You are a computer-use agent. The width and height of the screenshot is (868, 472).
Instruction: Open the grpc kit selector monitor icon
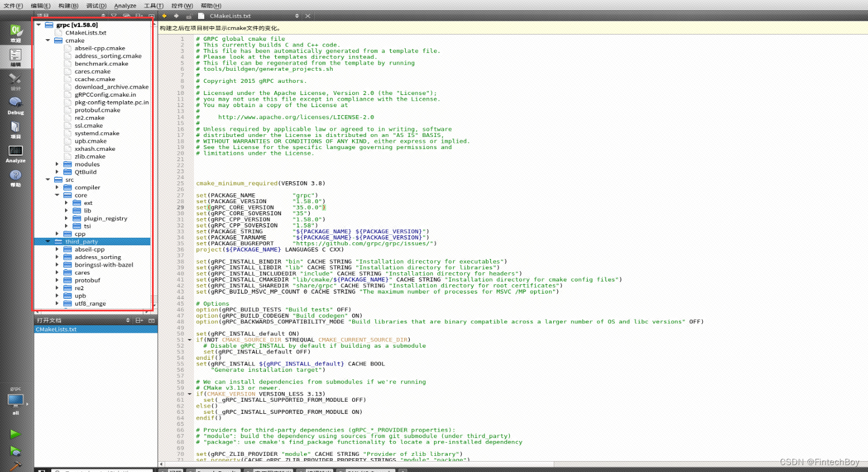tap(16, 400)
